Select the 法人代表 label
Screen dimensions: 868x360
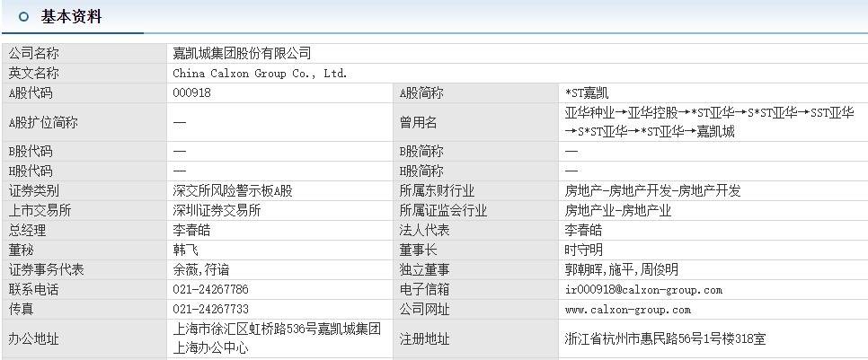point(425,231)
